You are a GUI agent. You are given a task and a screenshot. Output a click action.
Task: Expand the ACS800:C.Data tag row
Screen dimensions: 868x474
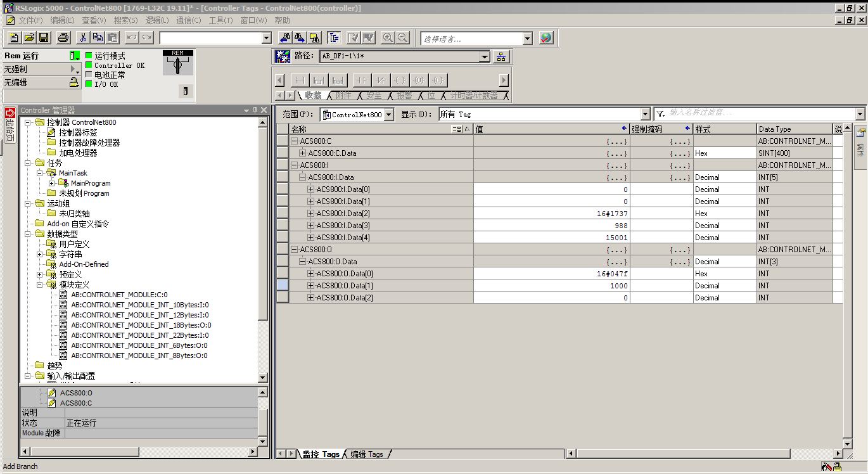[x=303, y=153]
